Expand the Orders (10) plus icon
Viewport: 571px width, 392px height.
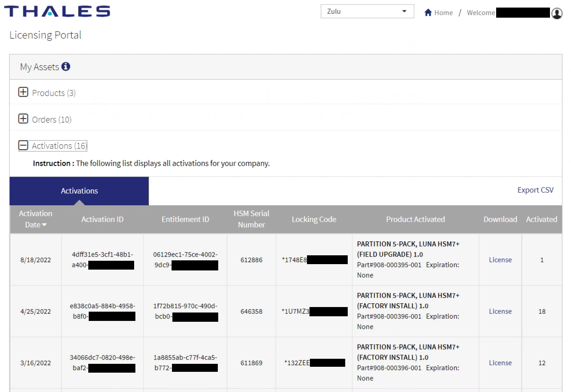pyautogui.click(x=23, y=119)
